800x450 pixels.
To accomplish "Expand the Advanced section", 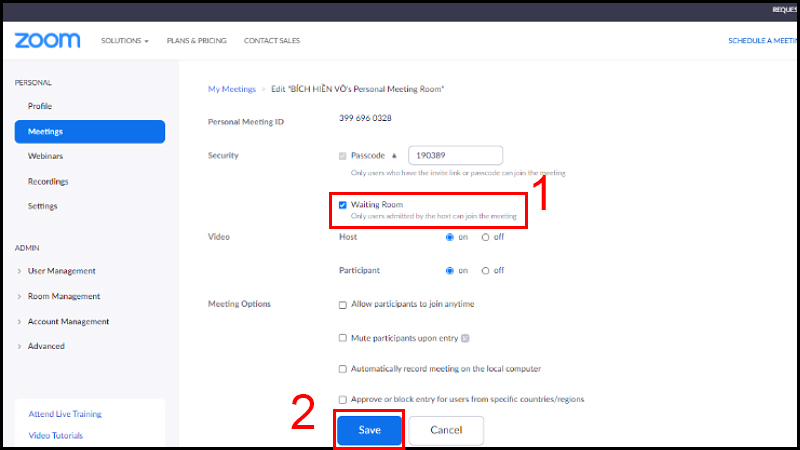I will tap(46, 346).
